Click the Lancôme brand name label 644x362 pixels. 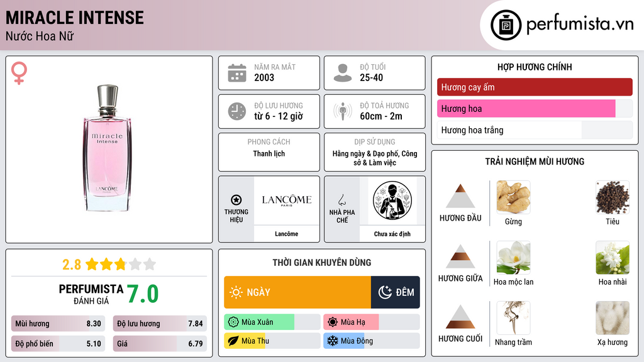point(287,234)
